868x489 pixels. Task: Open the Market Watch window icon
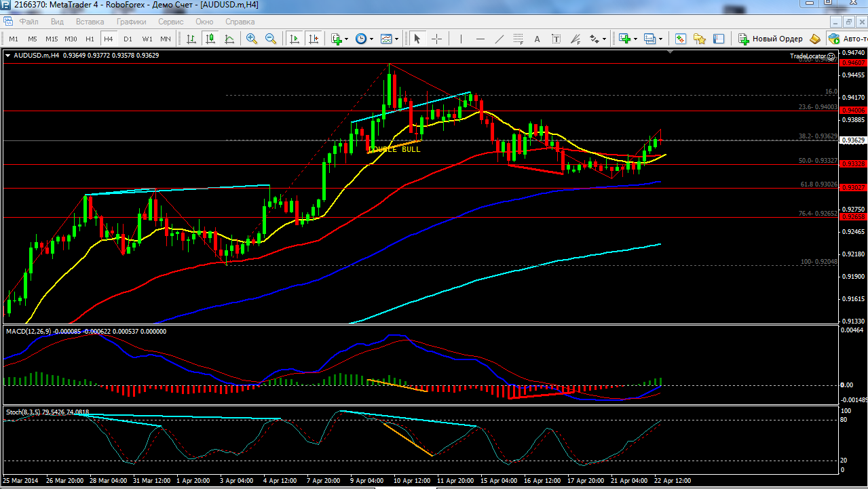tap(680, 39)
